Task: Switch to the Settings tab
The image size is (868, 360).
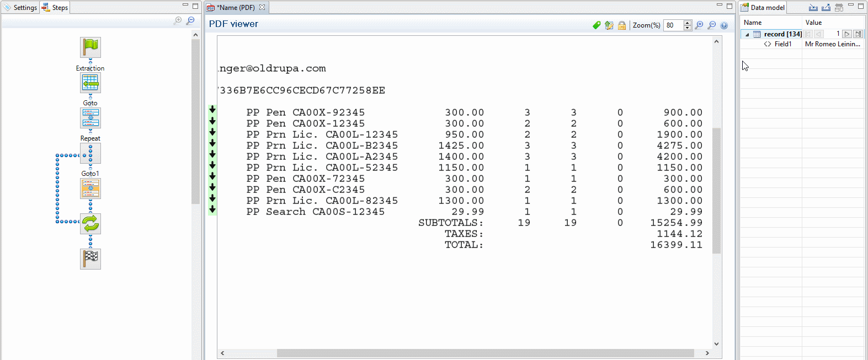Action: tap(20, 8)
